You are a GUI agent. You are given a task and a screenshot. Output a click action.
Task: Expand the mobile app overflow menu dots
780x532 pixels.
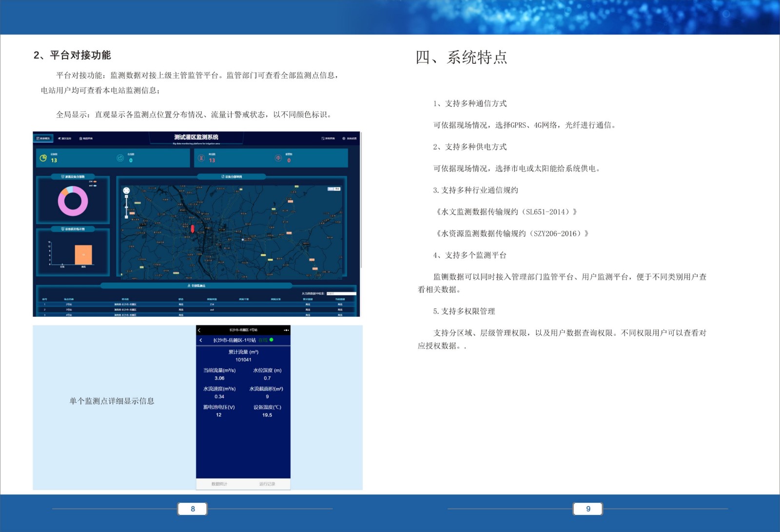point(286,330)
